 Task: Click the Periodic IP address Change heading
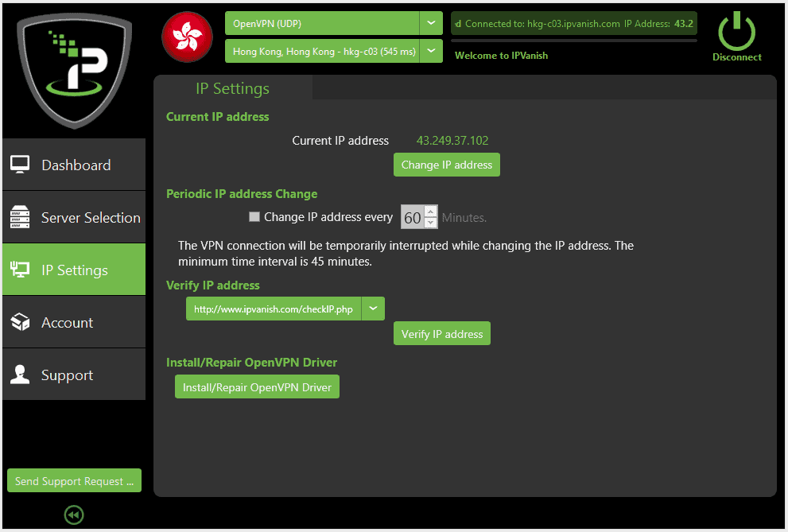(x=242, y=194)
